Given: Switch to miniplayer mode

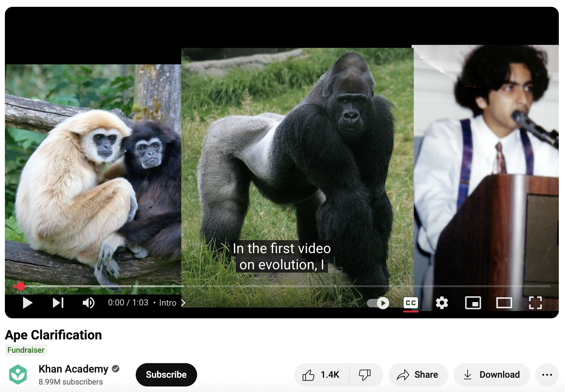Looking at the screenshot, I should coord(473,303).
